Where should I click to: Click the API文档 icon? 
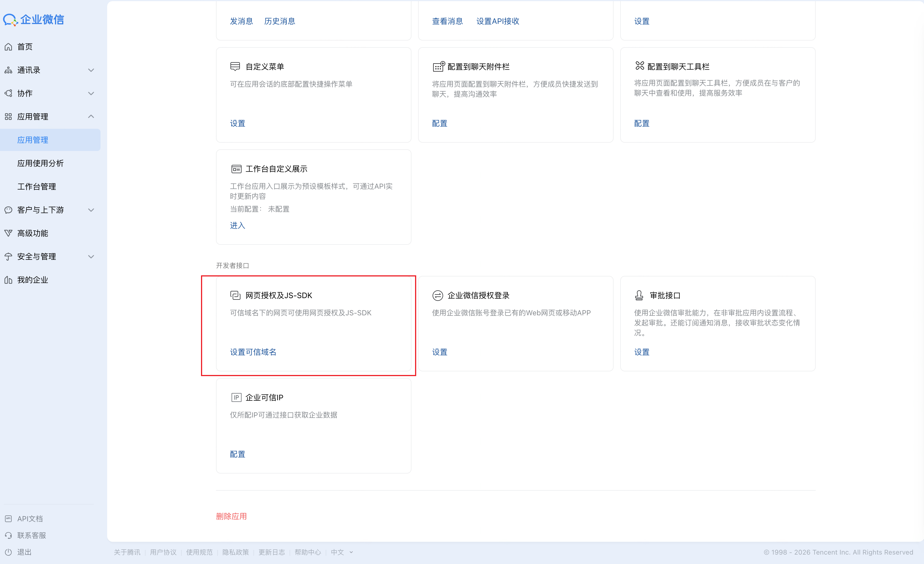[8, 519]
